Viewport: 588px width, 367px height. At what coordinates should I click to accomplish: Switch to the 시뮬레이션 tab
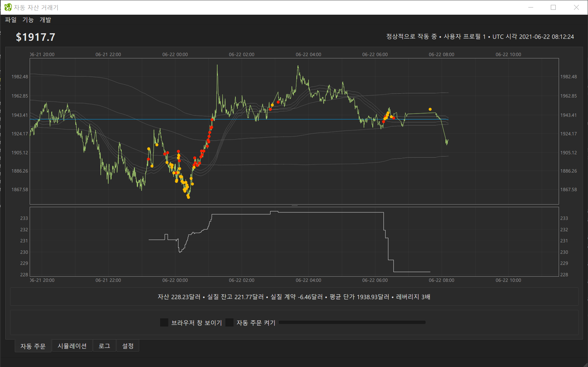72,346
